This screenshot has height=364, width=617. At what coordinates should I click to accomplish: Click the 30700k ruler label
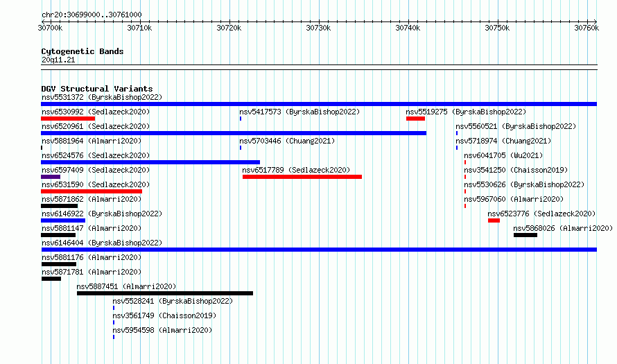(50, 28)
